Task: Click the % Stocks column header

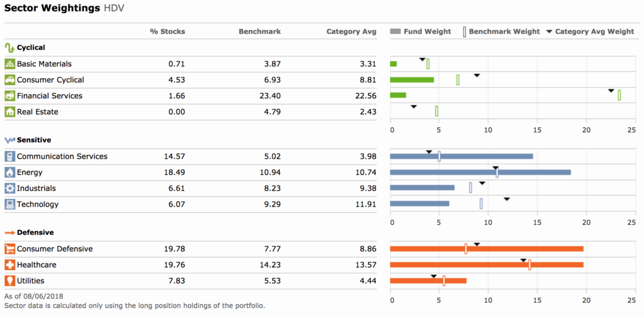Action: 167,31
